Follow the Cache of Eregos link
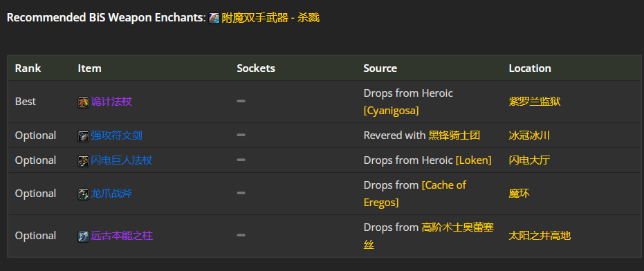644x271 pixels. pos(415,194)
